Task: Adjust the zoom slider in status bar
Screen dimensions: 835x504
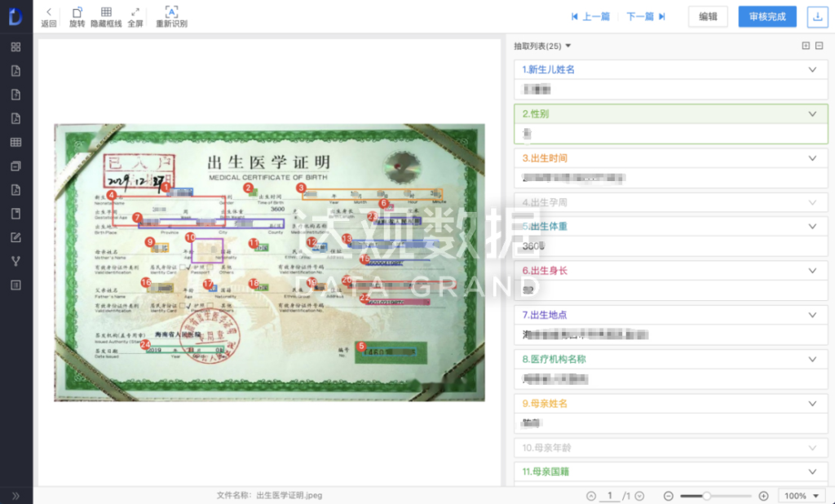Action: click(707, 496)
